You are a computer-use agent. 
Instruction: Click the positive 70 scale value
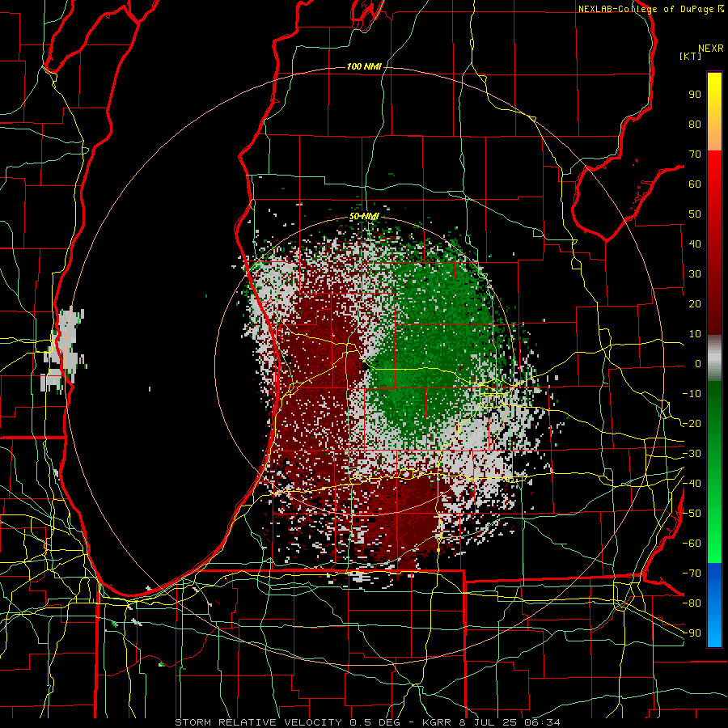pyautogui.click(x=695, y=154)
